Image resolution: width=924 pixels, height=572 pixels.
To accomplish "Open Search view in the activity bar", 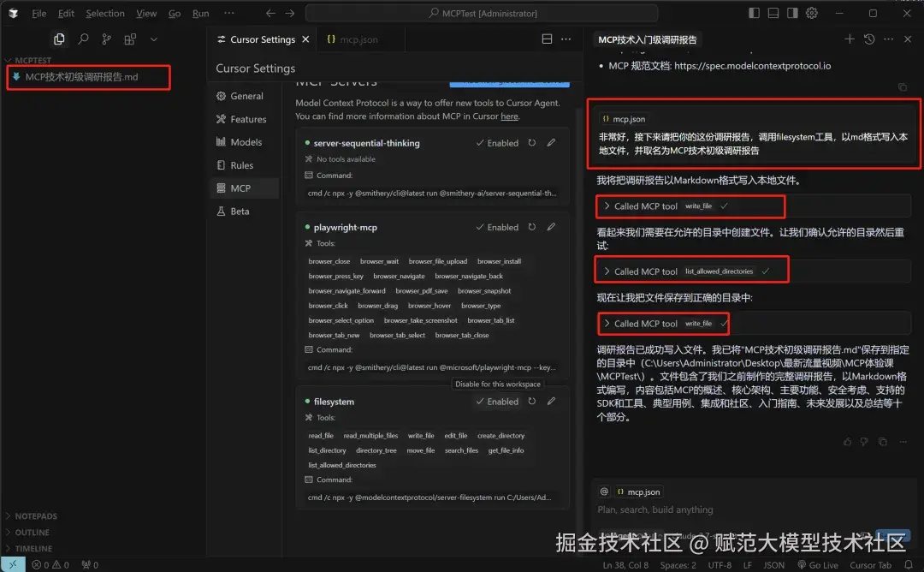I will [83, 39].
